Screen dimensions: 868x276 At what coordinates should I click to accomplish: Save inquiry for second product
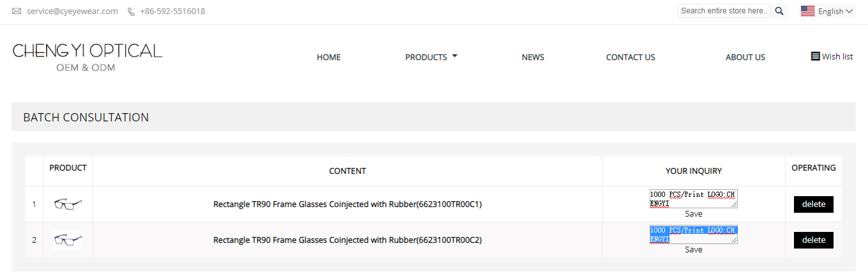(694, 250)
